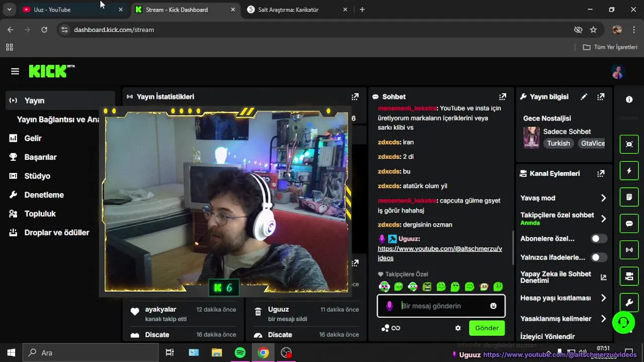
Task: Click the Sadece Sohbet category thumbnail
Action: pos(531,137)
